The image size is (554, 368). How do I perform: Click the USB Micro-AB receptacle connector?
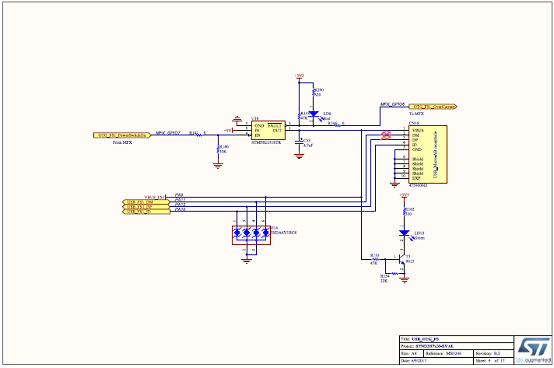click(428, 154)
